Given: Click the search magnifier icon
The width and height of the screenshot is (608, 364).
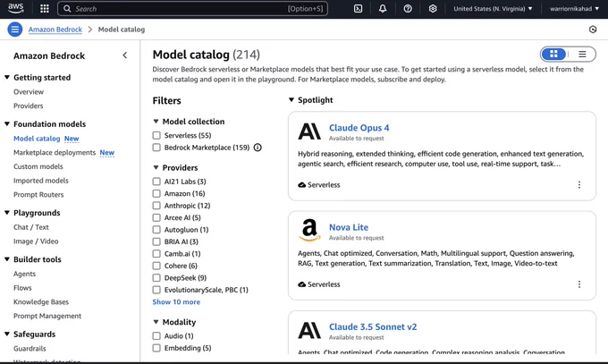Looking at the screenshot, I should tap(67, 9).
